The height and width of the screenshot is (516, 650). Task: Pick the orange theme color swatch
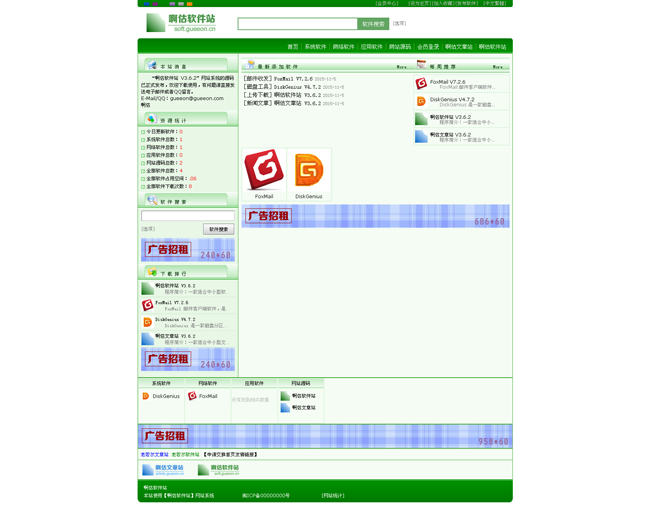(x=189, y=4)
